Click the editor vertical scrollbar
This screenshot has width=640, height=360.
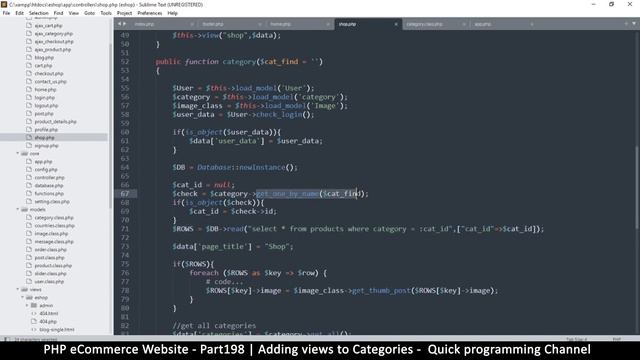636,187
